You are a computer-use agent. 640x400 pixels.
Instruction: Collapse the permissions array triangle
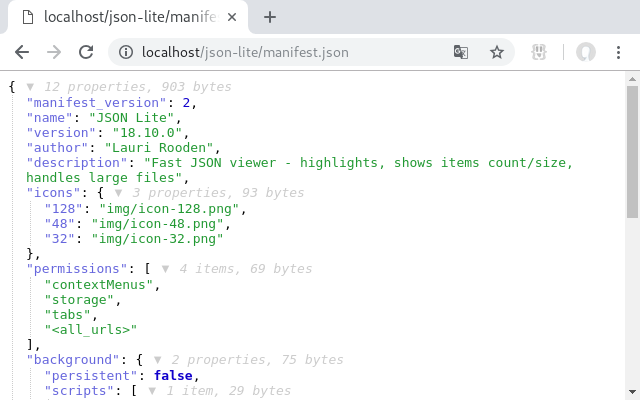click(165, 269)
